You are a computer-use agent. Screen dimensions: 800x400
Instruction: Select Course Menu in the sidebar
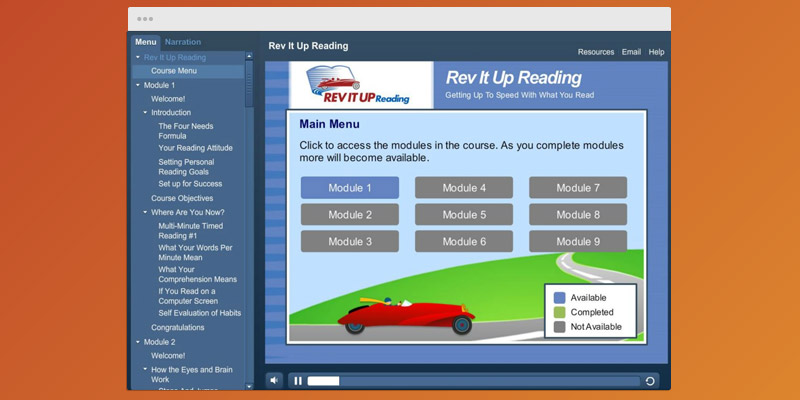(x=188, y=71)
